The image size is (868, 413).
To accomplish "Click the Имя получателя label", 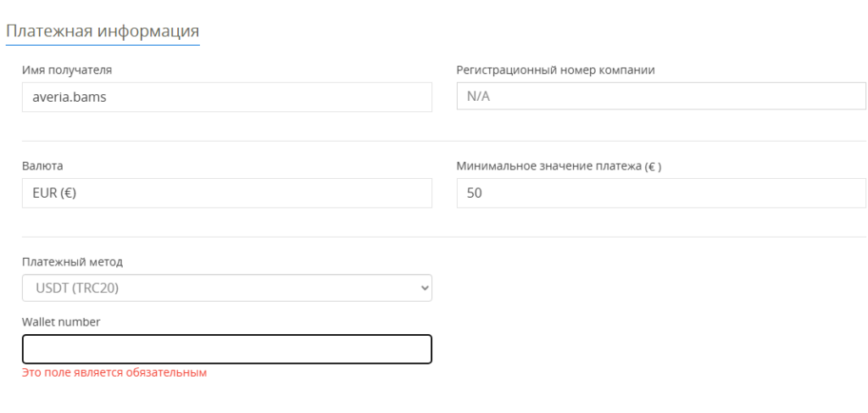I will [x=67, y=70].
